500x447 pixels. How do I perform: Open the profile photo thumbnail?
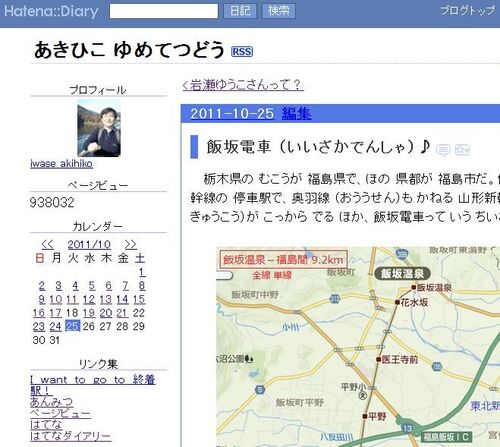(99, 128)
